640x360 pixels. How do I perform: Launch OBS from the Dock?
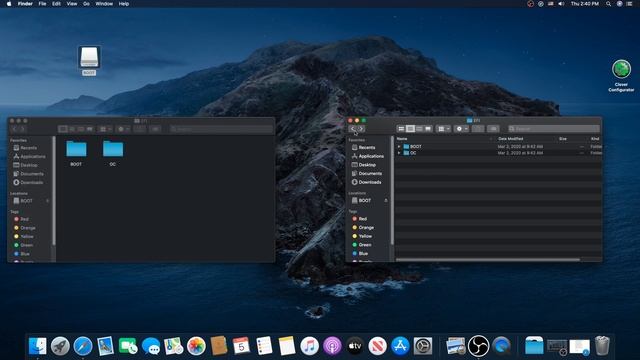[478, 346]
